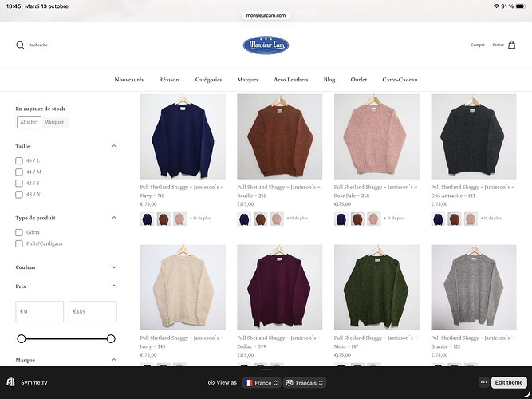
Task: Open the Navy - 710 pullover title link
Action: pos(182,192)
